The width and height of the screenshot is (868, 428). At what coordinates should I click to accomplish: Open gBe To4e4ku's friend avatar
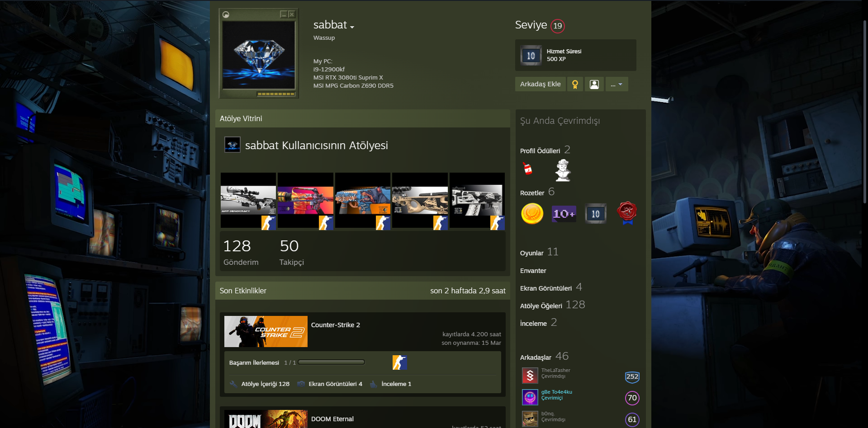[530, 397]
